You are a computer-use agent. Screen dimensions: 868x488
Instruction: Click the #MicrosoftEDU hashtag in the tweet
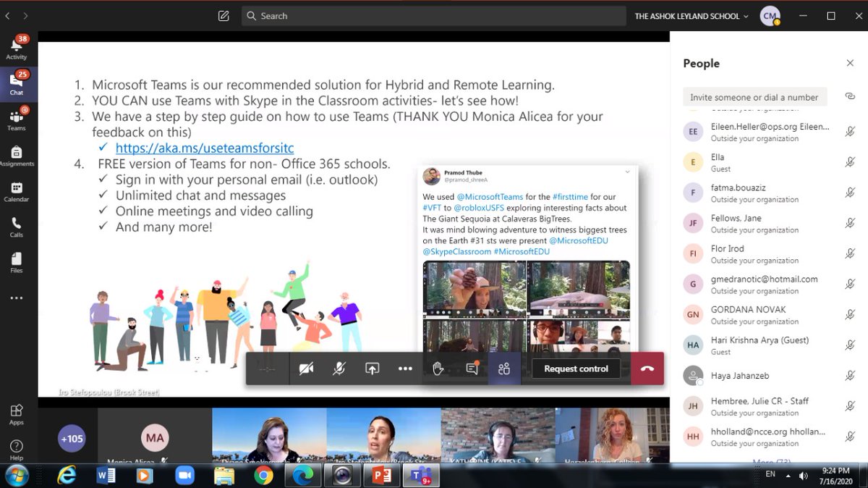click(x=522, y=251)
